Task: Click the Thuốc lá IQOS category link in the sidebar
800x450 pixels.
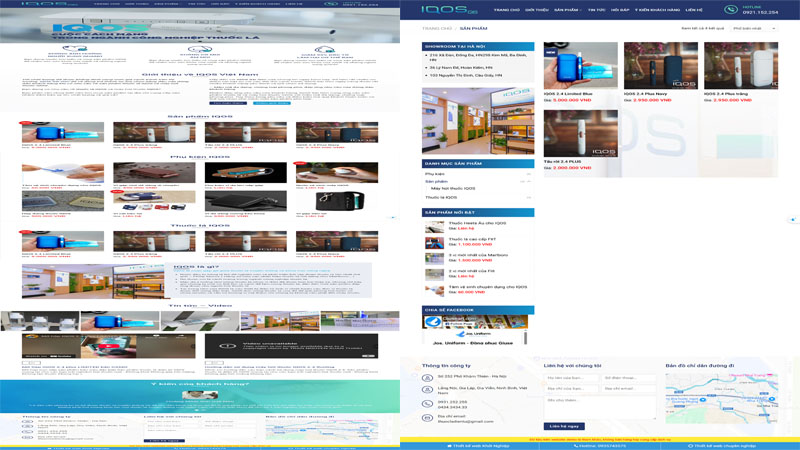Action: click(x=441, y=197)
